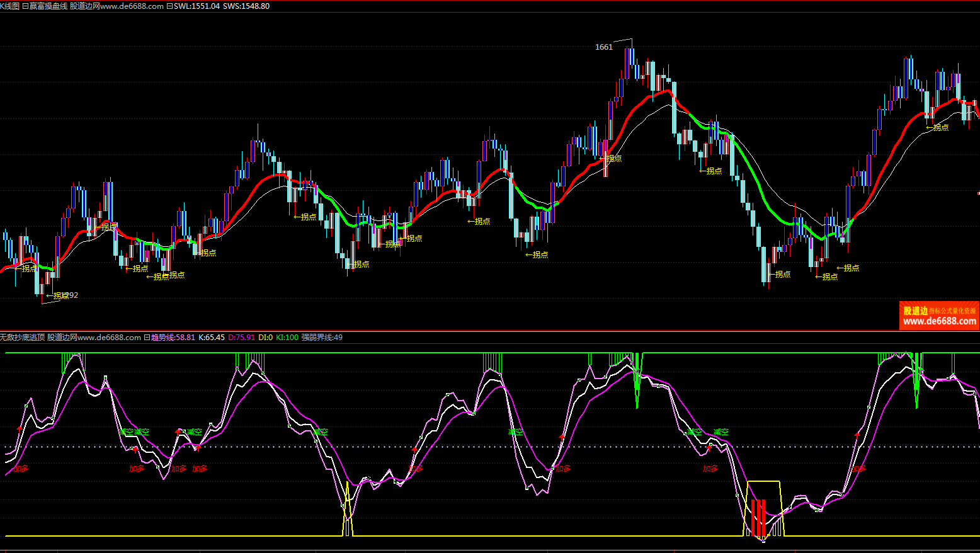Click the rightmost red 加多 marker
980x553 pixels.
pos(858,469)
